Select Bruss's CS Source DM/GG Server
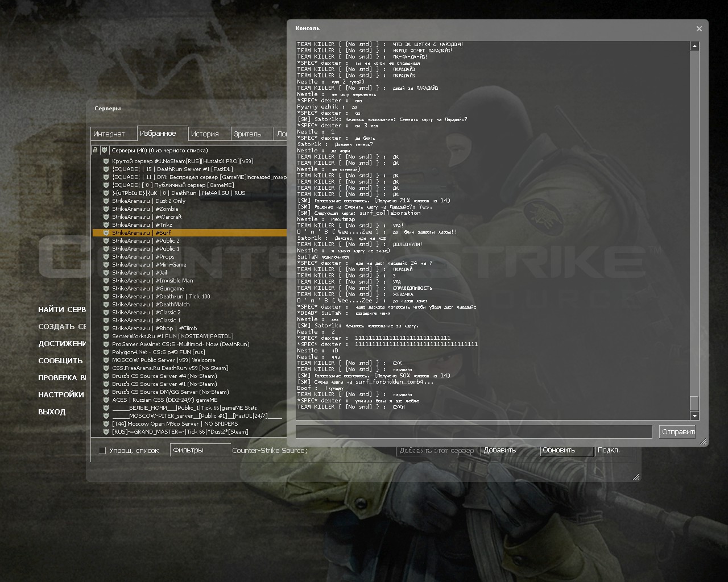Viewport: 728px width, 582px height. (x=190, y=392)
